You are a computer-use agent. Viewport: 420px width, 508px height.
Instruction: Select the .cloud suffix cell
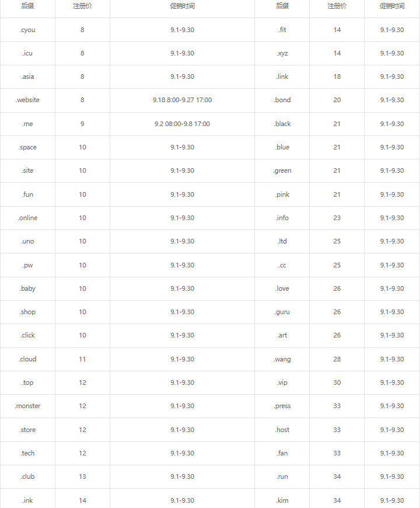pyautogui.click(x=27, y=359)
